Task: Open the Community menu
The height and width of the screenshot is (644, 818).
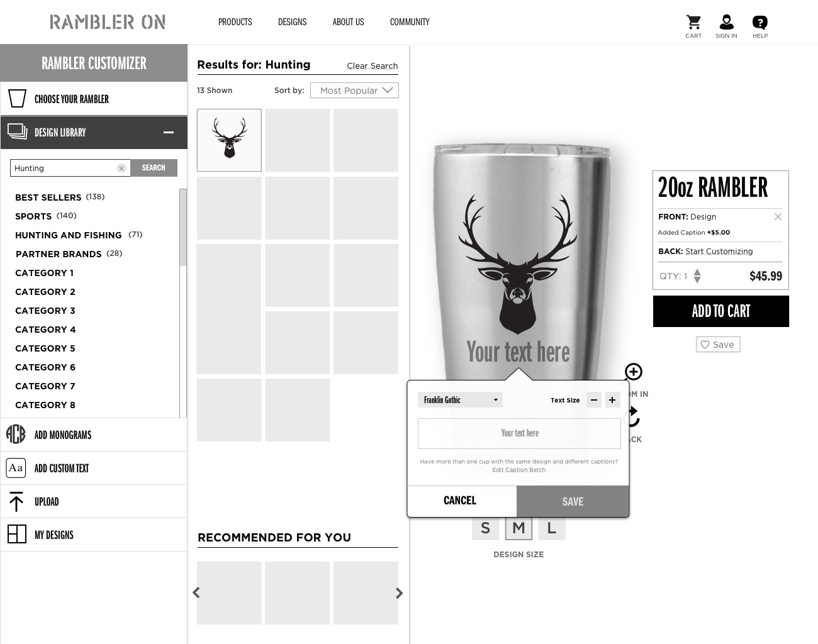Action: [x=410, y=22]
